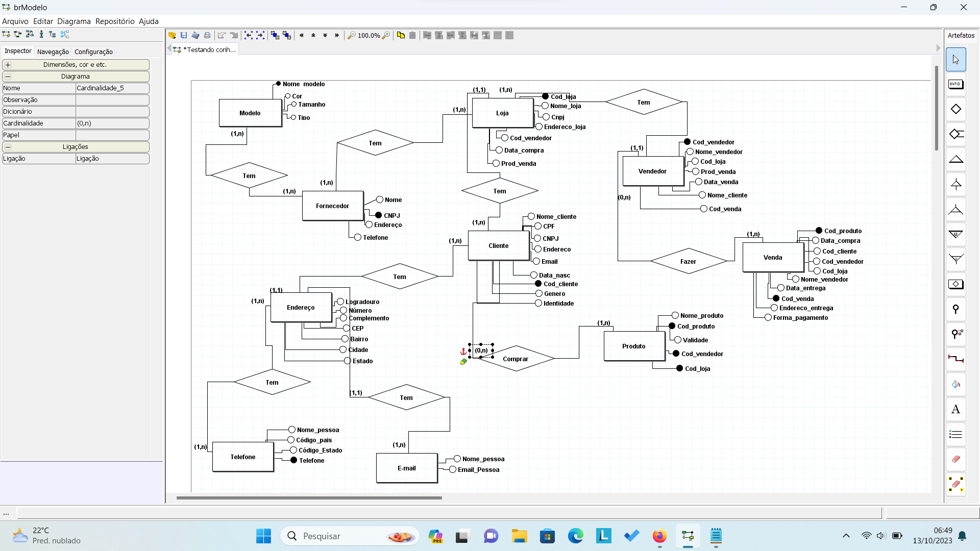Bring selected object to front

point(275,35)
